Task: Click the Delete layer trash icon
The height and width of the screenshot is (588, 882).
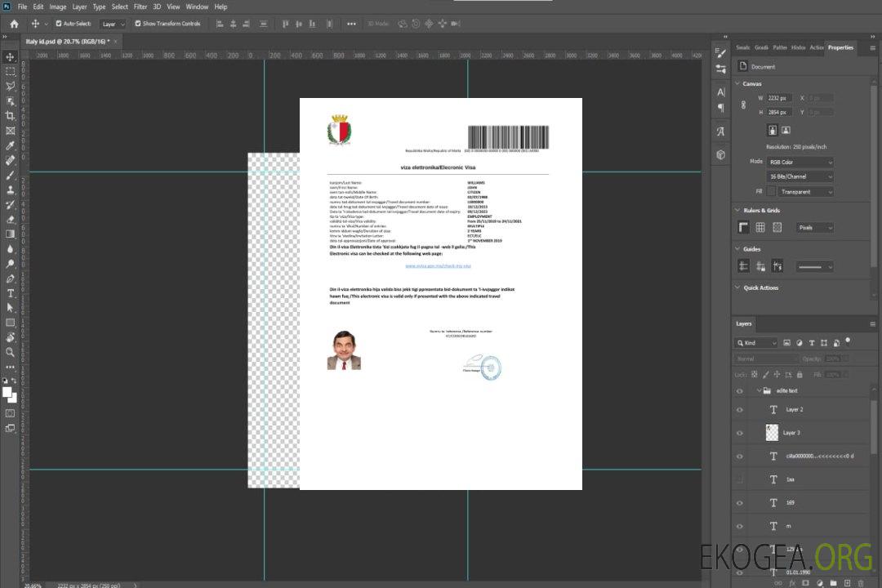Action: (x=861, y=583)
